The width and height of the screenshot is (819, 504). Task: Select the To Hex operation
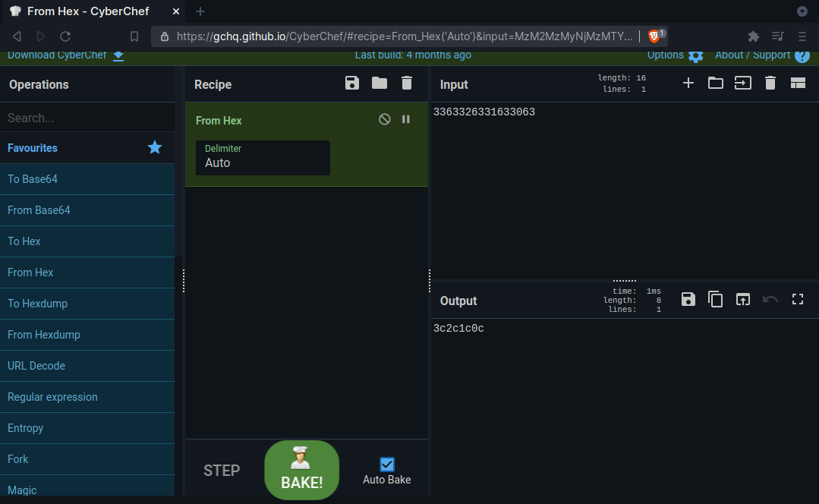tap(87, 241)
